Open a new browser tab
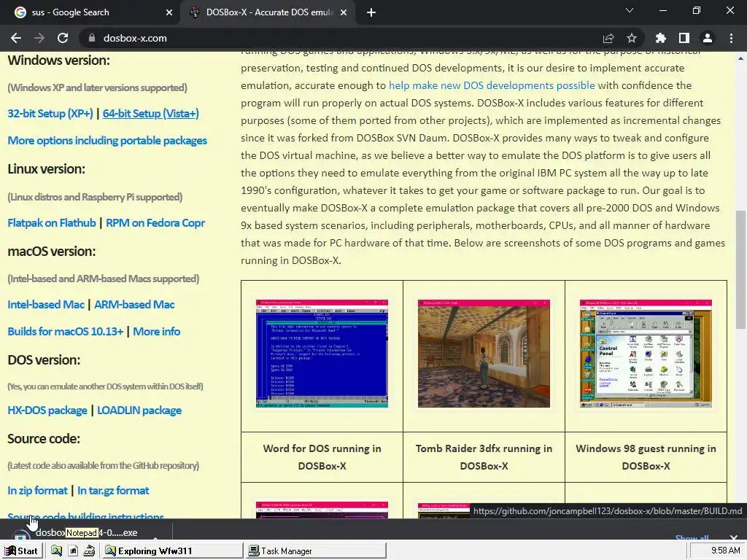 371,12
